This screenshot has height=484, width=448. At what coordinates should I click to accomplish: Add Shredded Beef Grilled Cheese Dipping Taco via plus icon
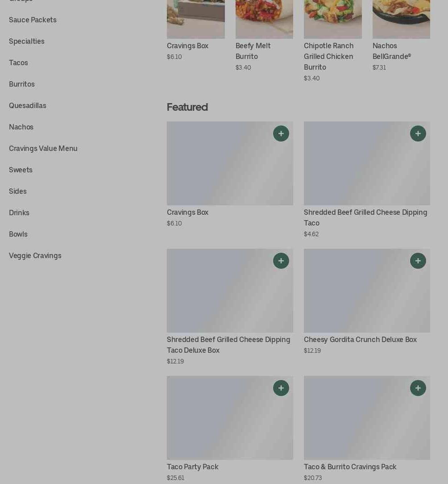418,134
